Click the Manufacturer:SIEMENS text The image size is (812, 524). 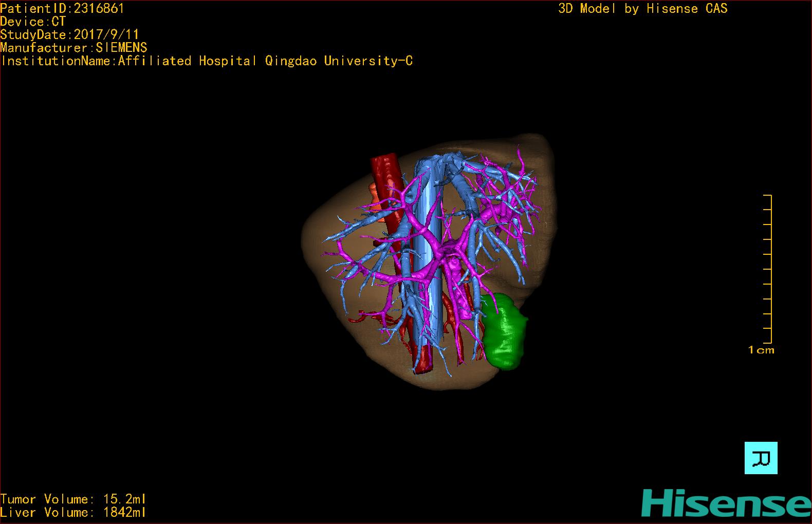pyautogui.click(x=74, y=48)
